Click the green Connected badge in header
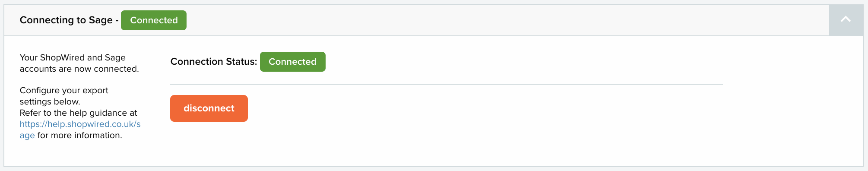This screenshot has height=171, width=868. [154, 20]
